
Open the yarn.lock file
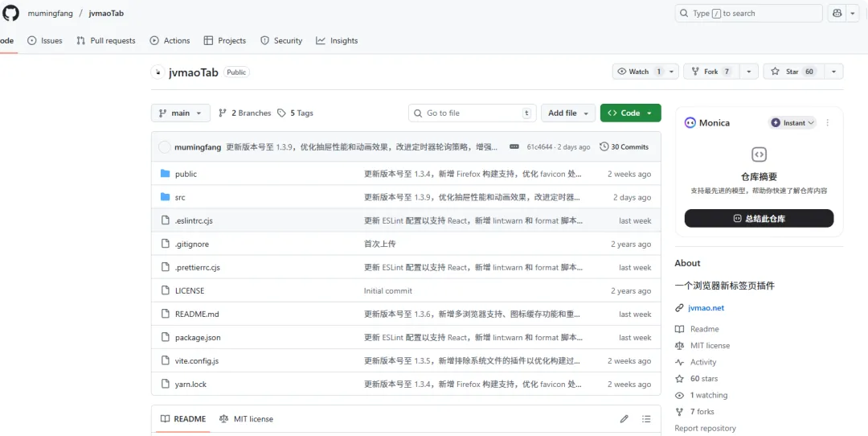191,384
